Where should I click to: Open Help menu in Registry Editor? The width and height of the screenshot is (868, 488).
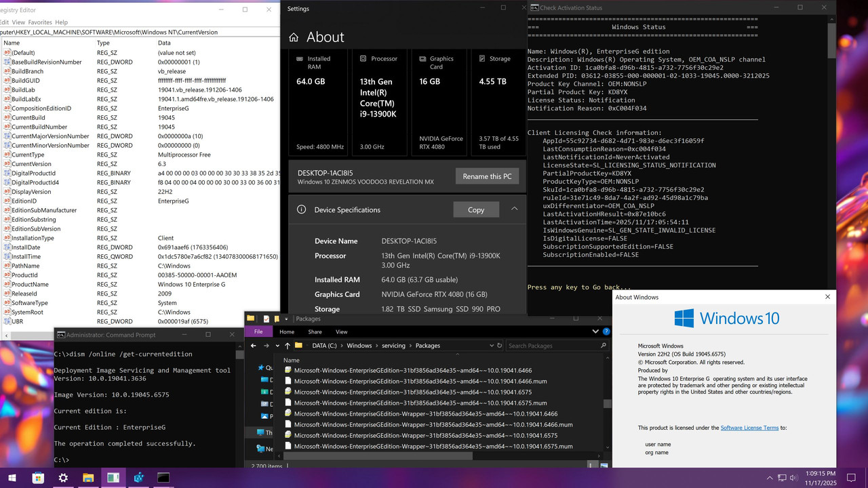[61, 22]
